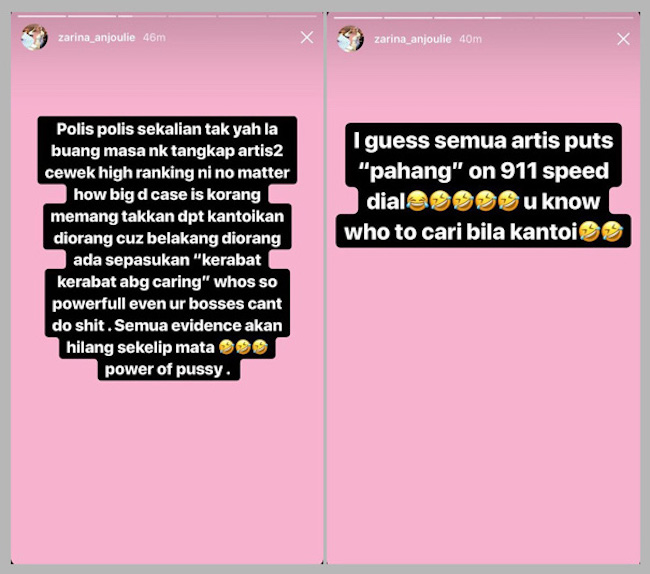
Task: Jump to first progress segment in left story
Action: pos(42,16)
